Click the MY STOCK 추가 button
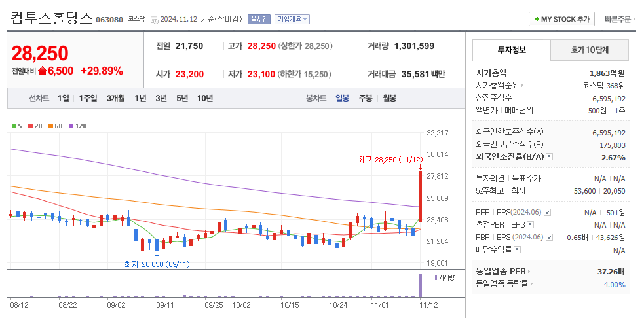Screen dimensions: 644x318 tap(561, 19)
